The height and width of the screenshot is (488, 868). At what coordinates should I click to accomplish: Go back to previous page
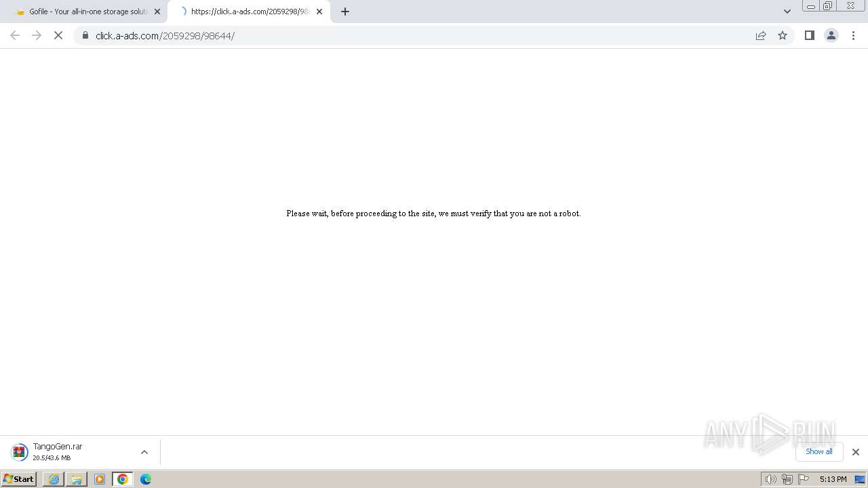(15, 35)
